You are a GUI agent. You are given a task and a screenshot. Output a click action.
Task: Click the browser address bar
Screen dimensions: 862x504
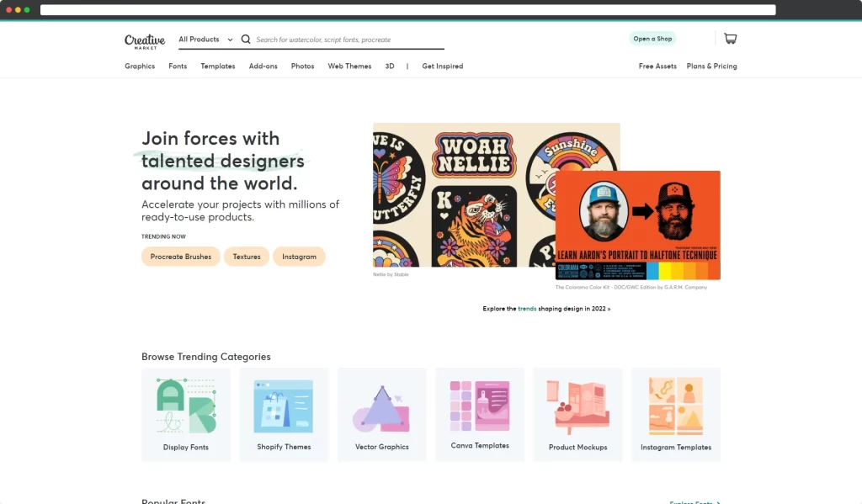click(x=408, y=10)
